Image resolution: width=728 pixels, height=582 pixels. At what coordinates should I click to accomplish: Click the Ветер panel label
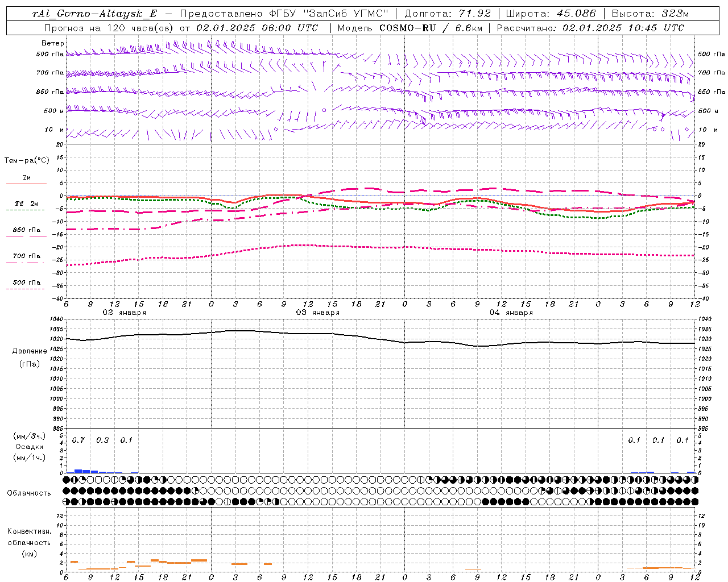[53, 43]
